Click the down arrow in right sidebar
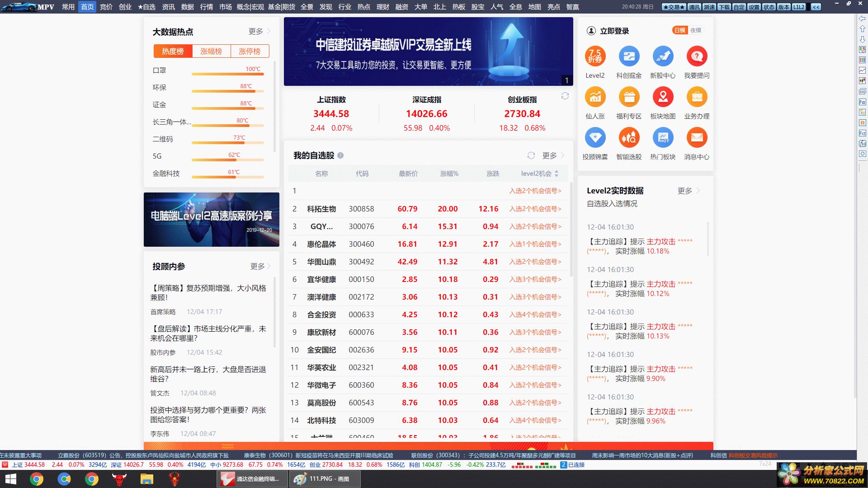The height and width of the screenshot is (488, 868). tap(862, 39)
